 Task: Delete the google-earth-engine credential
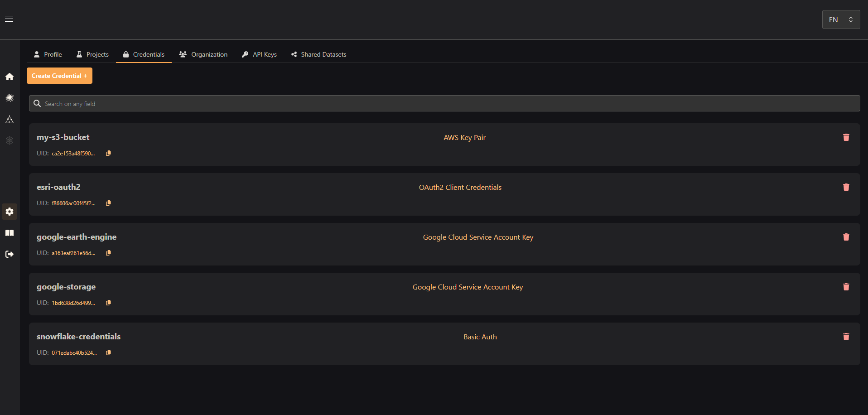click(x=846, y=237)
